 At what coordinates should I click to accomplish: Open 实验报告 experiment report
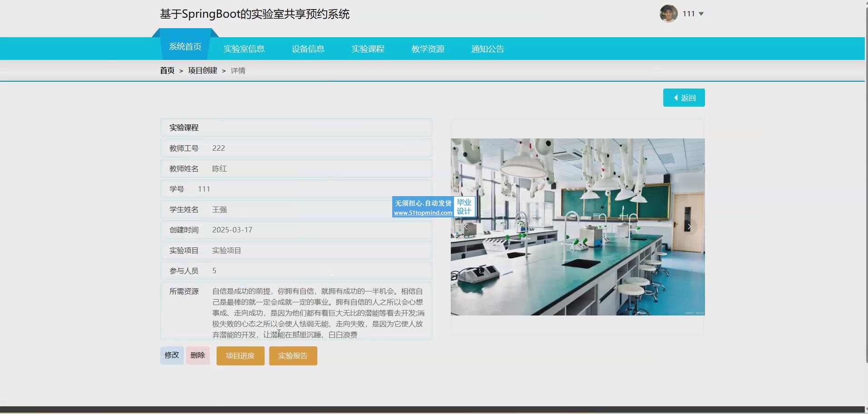293,356
